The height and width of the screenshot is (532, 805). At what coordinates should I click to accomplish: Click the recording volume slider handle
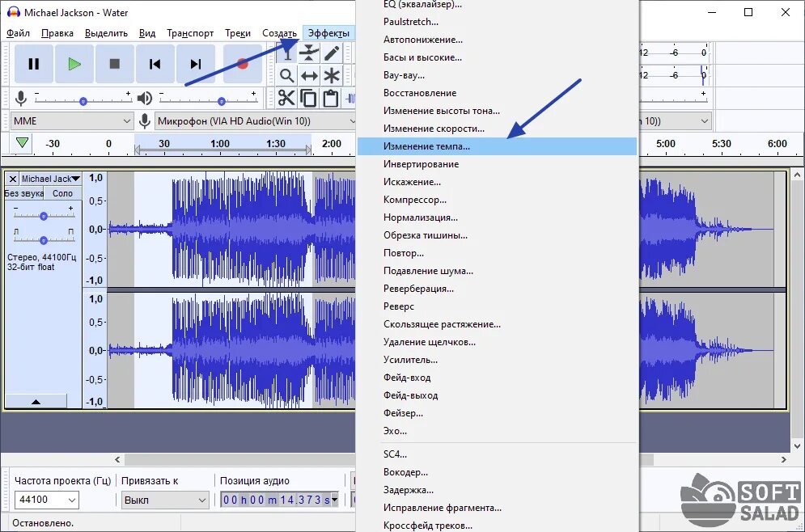pyautogui.click(x=83, y=102)
